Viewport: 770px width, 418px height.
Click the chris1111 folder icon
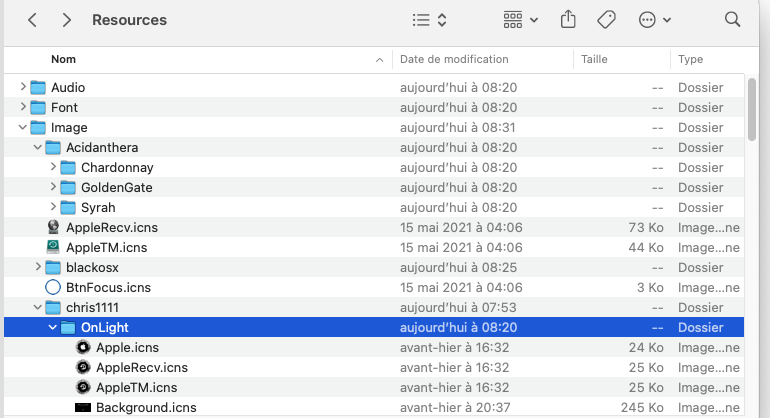coord(53,307)
